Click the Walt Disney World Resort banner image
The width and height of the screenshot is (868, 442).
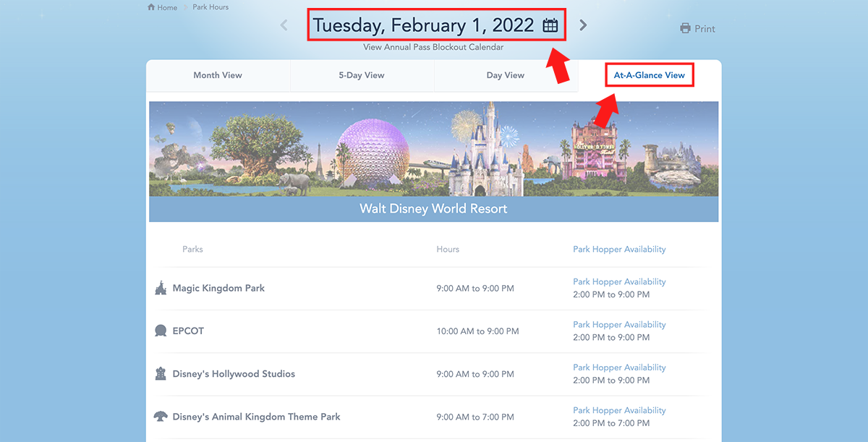[433, 149]
